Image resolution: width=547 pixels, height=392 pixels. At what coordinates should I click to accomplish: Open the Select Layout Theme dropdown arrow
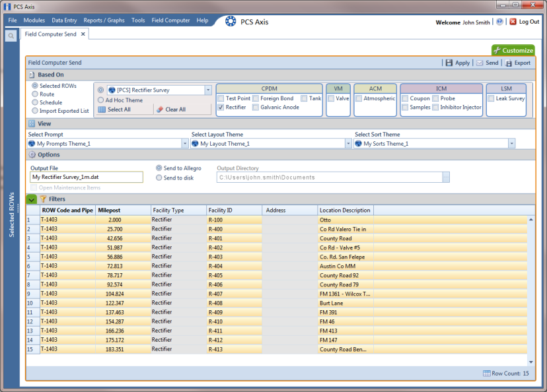click(x=347, y=144)
